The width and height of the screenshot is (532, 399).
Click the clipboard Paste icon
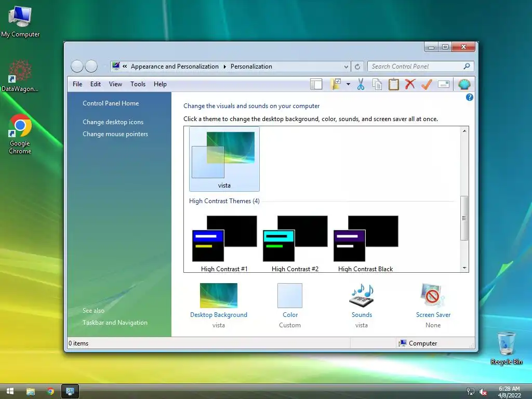pos(394,84)
